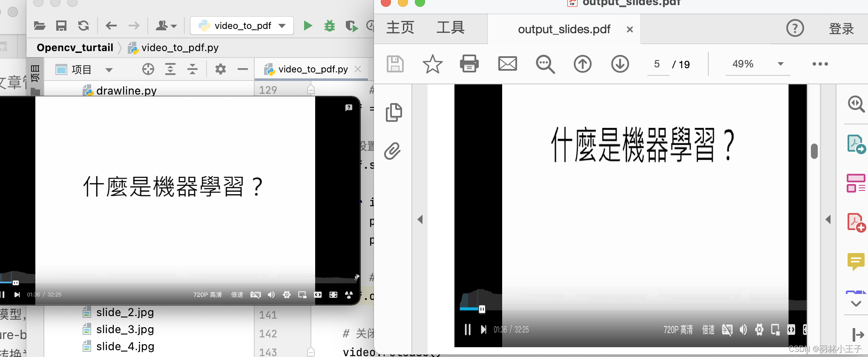Open page thumbnails panel icon
868x357 pixels.
click(x=394, y=112)
